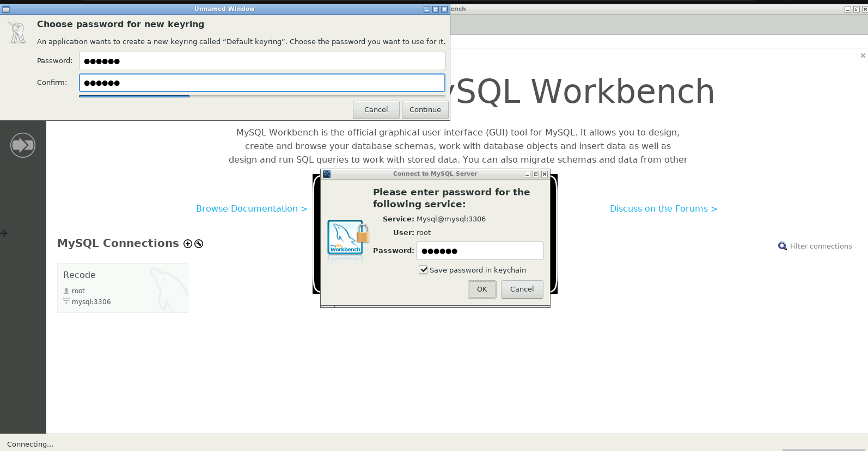The image size is (868, 451).
Task: Close the welcome panel with x
Action: (863, 55)
